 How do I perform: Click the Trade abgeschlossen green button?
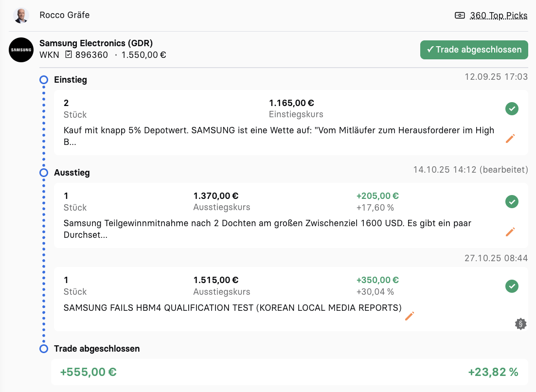point(474,50)
